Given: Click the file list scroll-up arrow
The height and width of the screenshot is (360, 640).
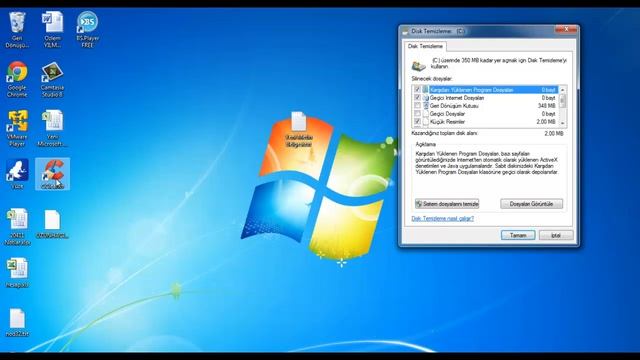Looking at the screenshot, I should (563, 90).
